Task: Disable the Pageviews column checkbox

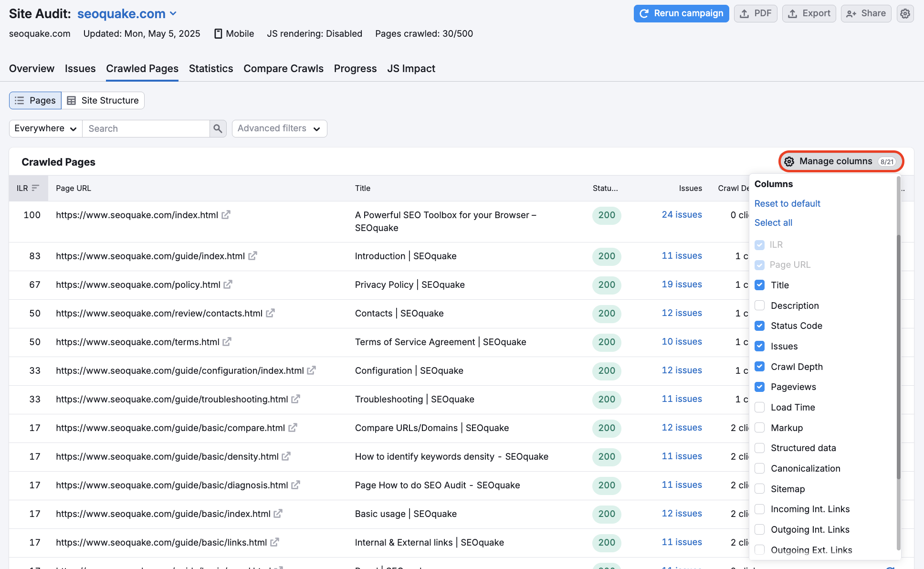Action: tap(759, 387)
